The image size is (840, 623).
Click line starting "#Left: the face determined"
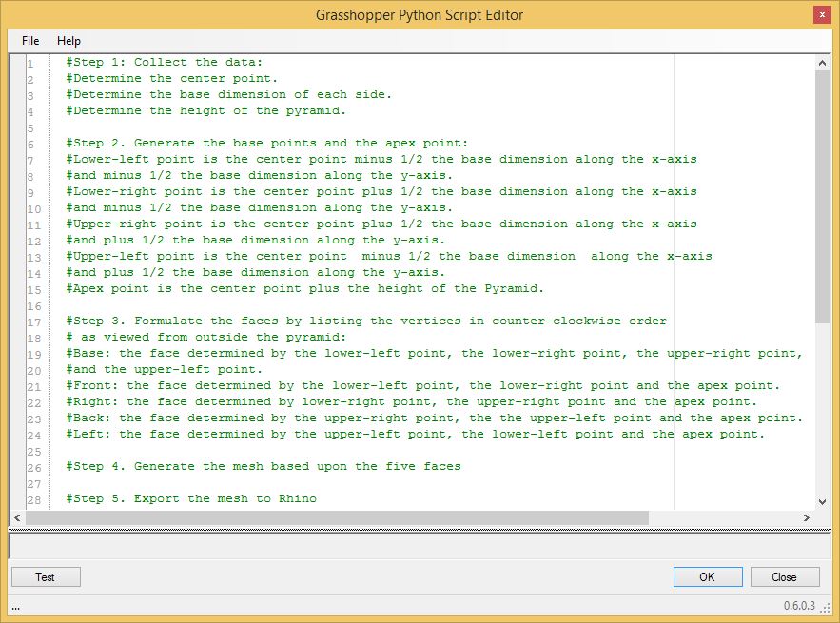(416, 434)
